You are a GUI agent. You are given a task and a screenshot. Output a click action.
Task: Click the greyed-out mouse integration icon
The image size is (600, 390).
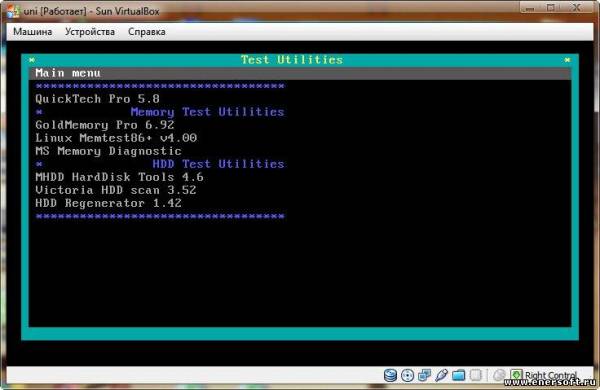[499, 375]
